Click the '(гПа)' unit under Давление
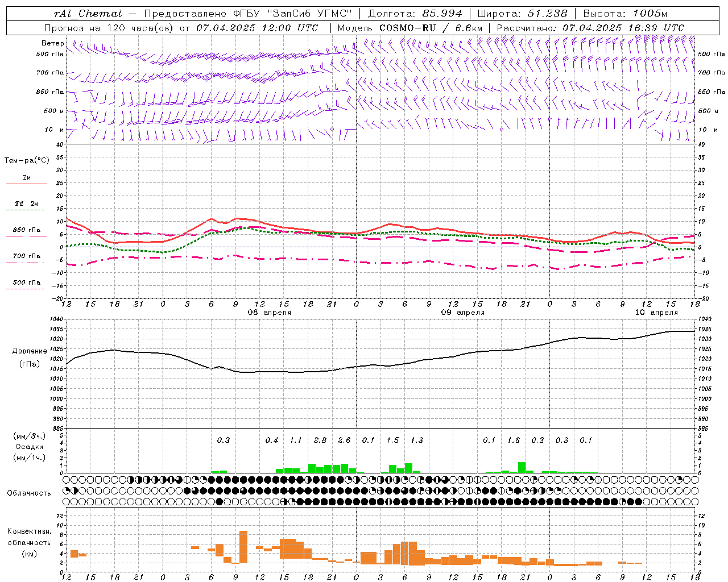The image size is (728, 582). point(30,364)
